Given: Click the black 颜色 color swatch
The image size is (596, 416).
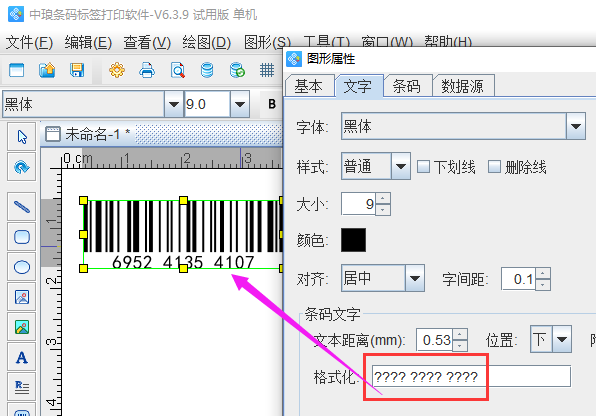Looking at the screenshot, I should tap(353, 240).
